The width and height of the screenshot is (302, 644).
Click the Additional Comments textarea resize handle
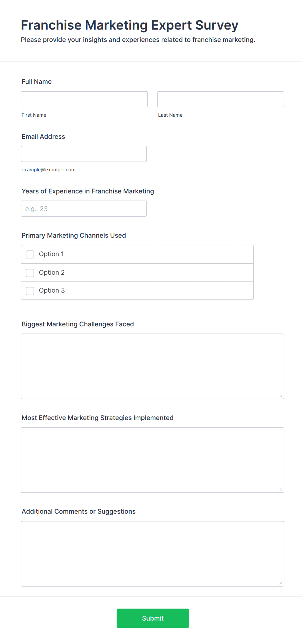(281, 583)
